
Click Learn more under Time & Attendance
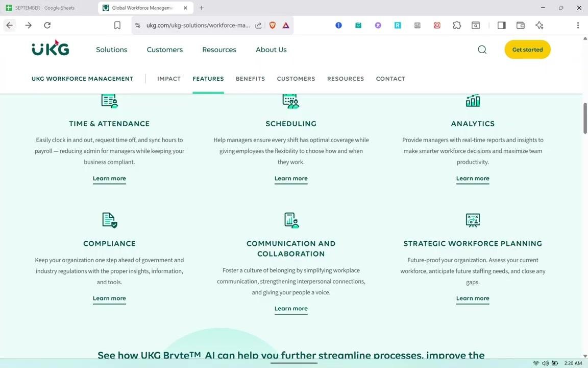[x=110, y=179]
